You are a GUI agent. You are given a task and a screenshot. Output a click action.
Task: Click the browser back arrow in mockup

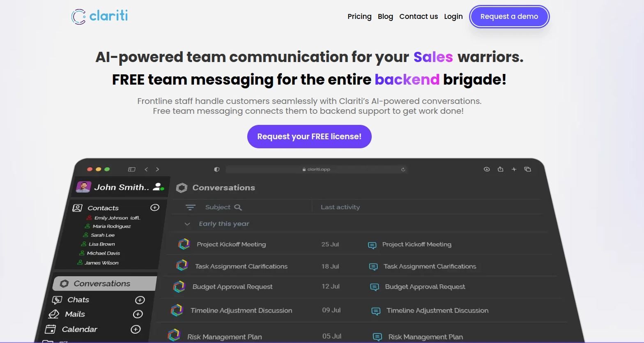coord(146,169)
